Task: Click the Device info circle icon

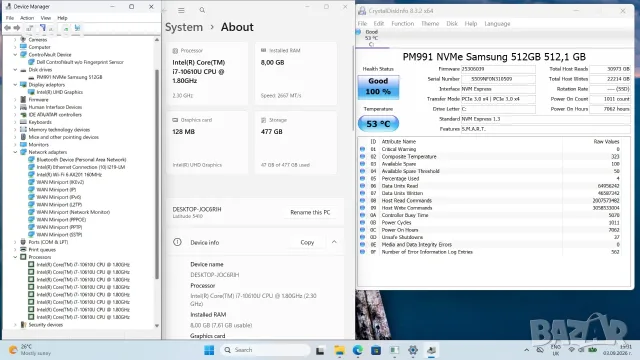Action: pos(177,242)
